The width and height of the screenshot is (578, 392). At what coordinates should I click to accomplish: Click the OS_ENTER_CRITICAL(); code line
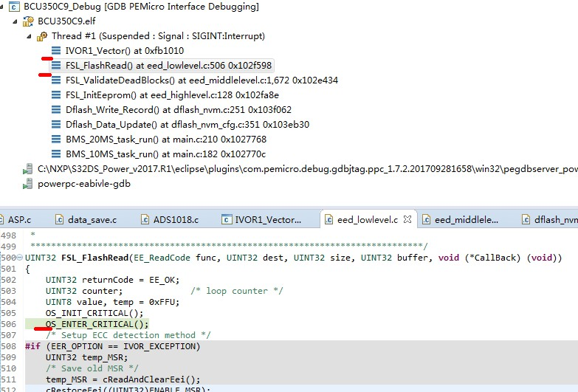pos(97,324)
